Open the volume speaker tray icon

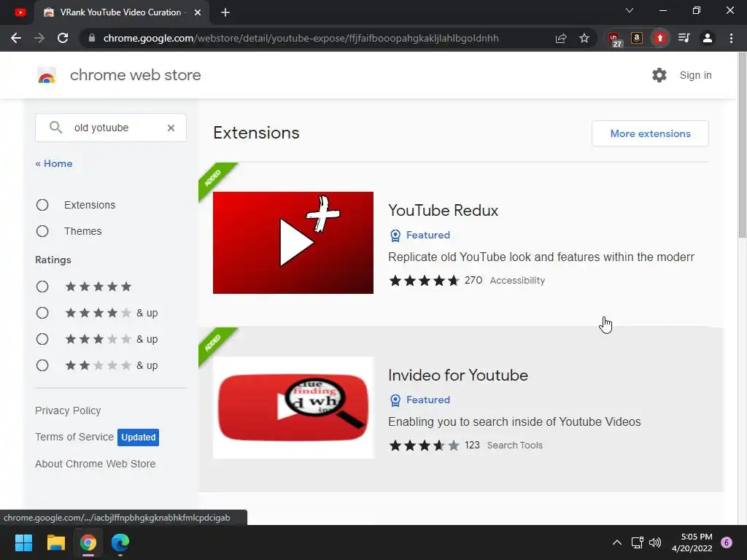(x=655, y=542)
